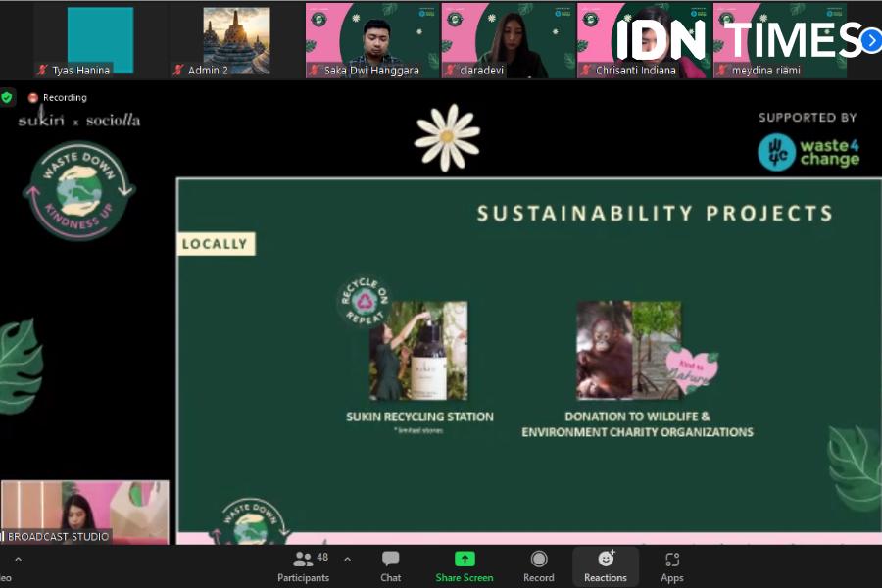Click the sukin x sociolla logo text
This screenshot has width=882, height=588.
(78, 120)
